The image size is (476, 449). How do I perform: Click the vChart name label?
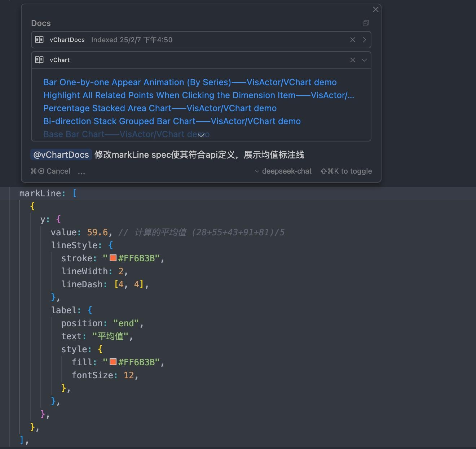pyautogui.click(x=60, y=60)
